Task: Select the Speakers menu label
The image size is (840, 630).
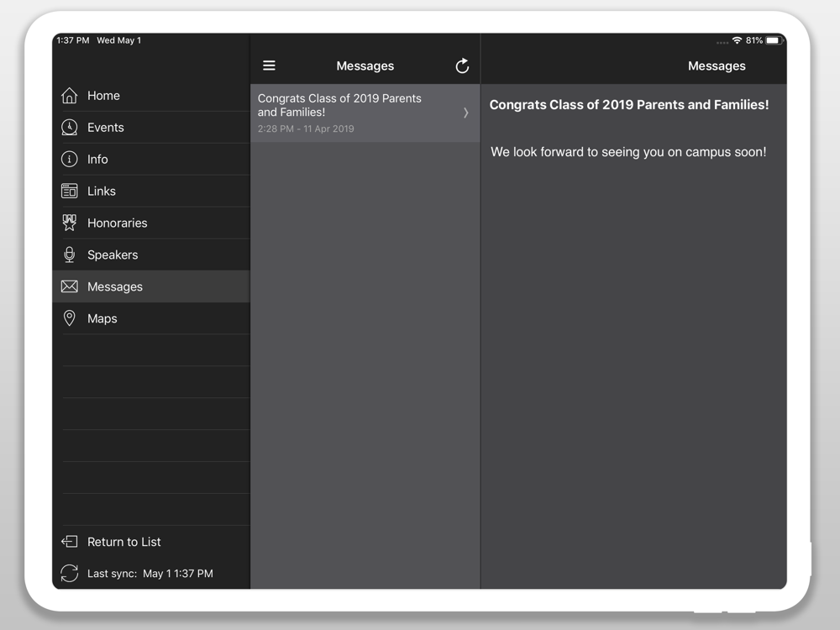Action: click(x=113, y=255)
